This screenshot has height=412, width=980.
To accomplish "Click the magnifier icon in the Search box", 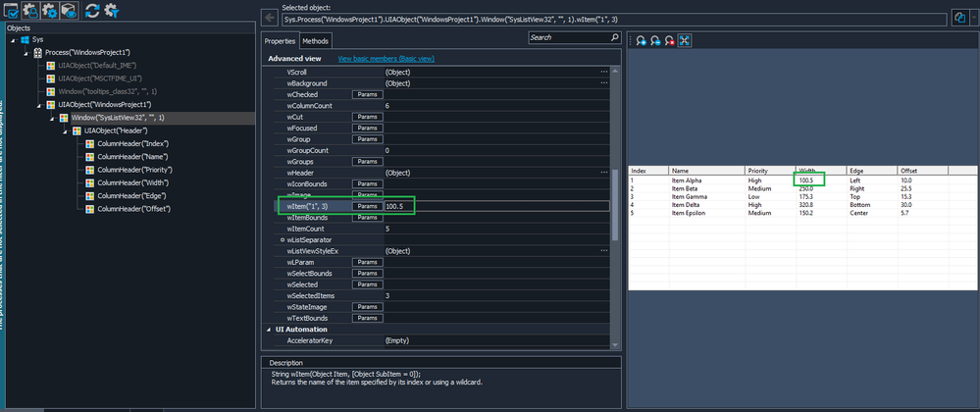I will coord(613,38).
